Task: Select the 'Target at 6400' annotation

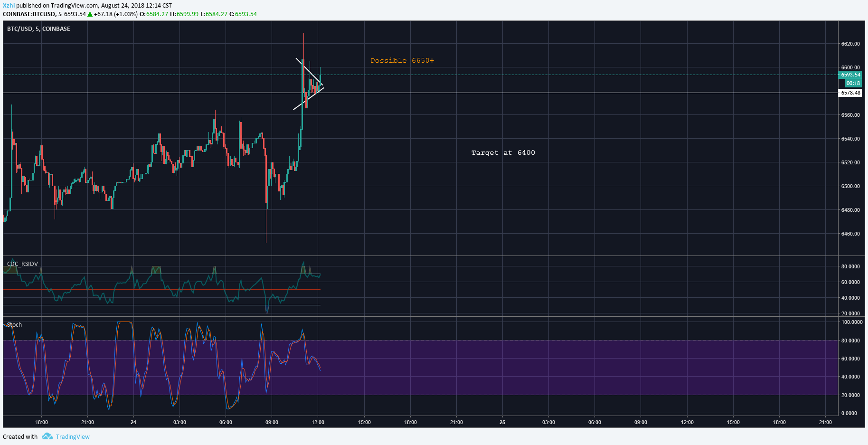Action: (503, 152)
